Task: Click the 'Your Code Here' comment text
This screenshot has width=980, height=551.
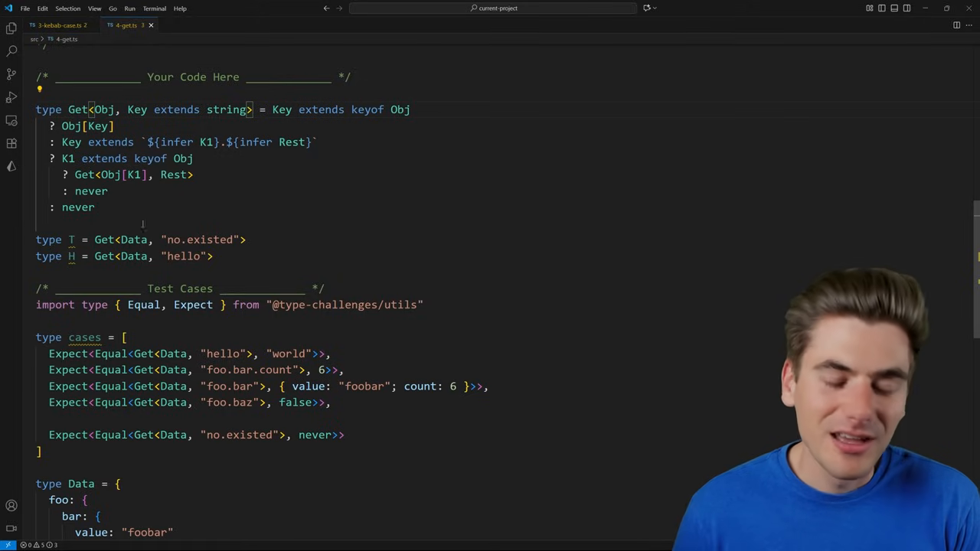Action: 193,77
